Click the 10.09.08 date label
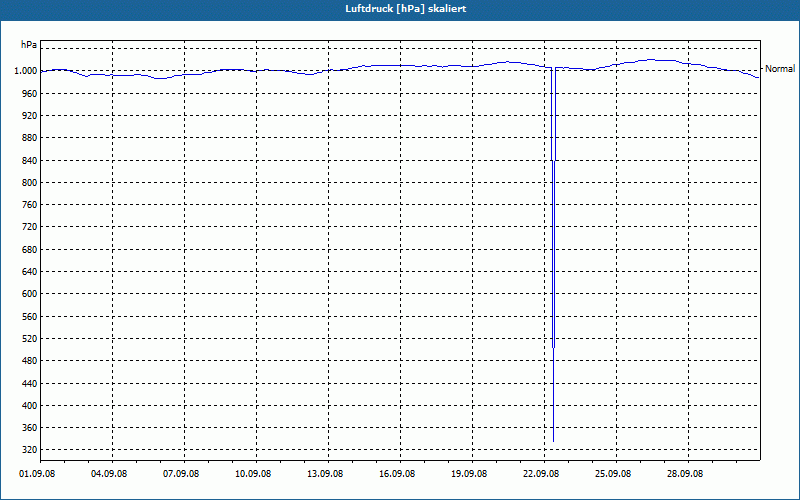The width and height of the screenshot is (800, 500). click(x=253, y=474)
